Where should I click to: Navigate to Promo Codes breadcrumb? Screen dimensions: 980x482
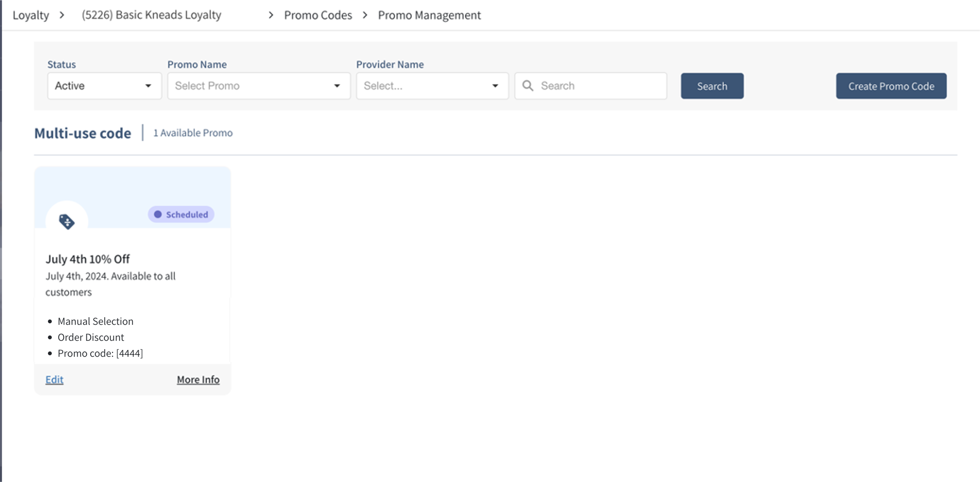pos(318,15)
